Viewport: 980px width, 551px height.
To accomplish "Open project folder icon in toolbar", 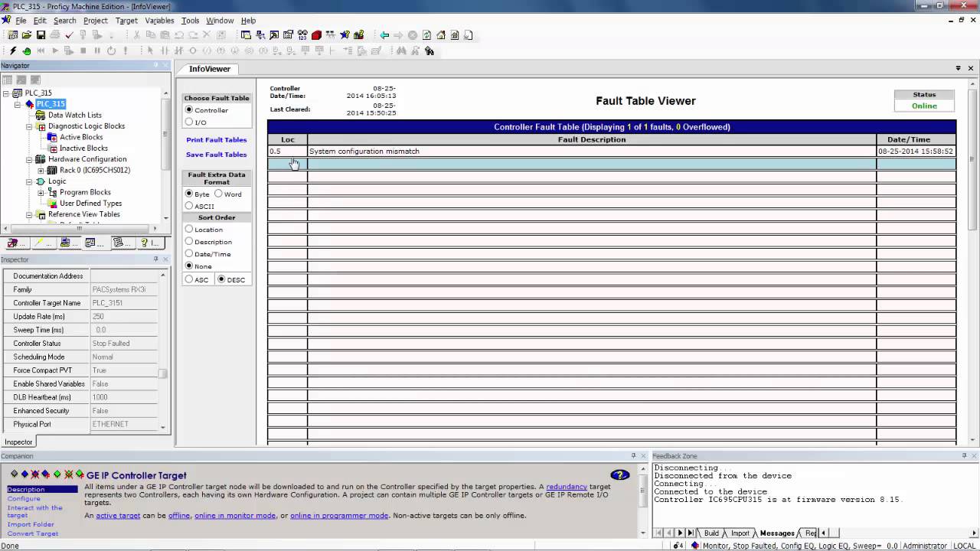I will click(x=27, y=35).
